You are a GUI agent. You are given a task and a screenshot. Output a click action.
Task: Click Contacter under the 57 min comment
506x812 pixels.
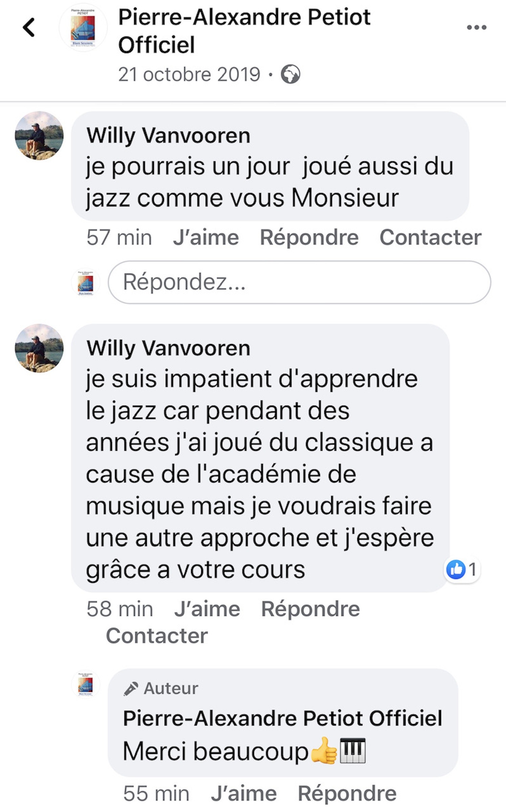pyautogui.click(x=431, y=237)
